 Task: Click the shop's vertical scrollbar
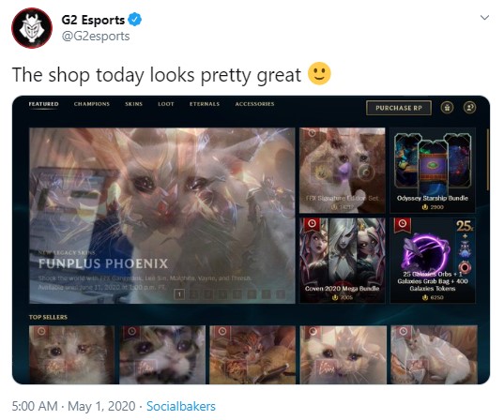click(x=488, y=159)
